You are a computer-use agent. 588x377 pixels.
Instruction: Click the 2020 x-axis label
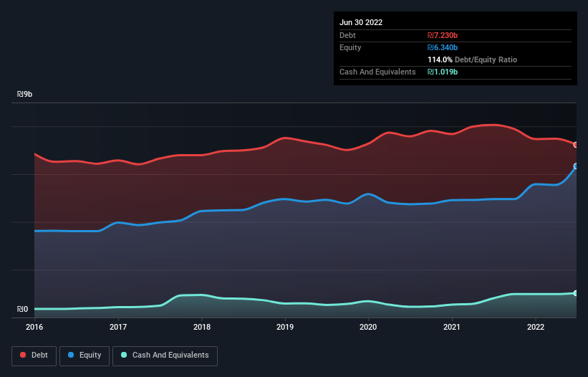(368, 327)
